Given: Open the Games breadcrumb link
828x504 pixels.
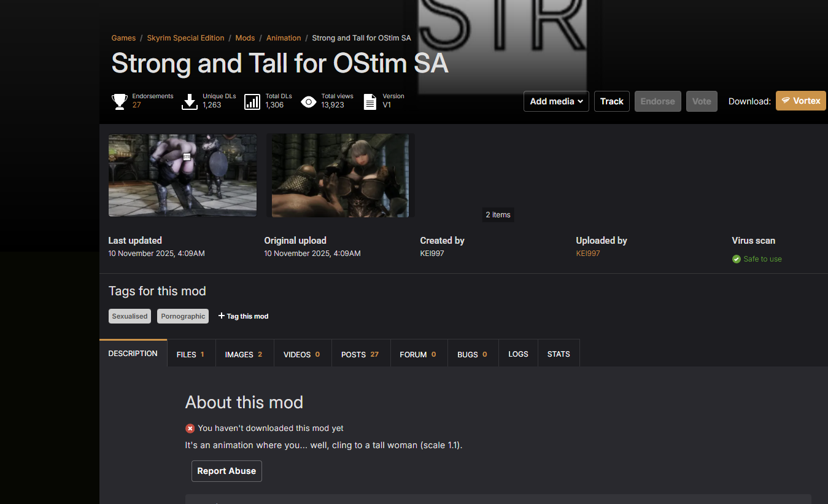Looking at the screenshot, I should 123,38.
